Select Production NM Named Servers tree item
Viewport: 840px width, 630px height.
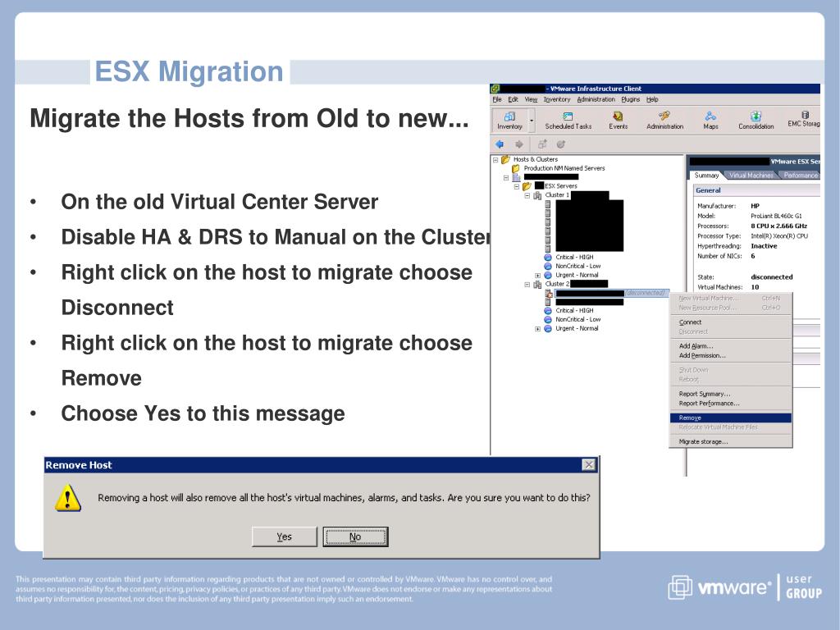564,168
